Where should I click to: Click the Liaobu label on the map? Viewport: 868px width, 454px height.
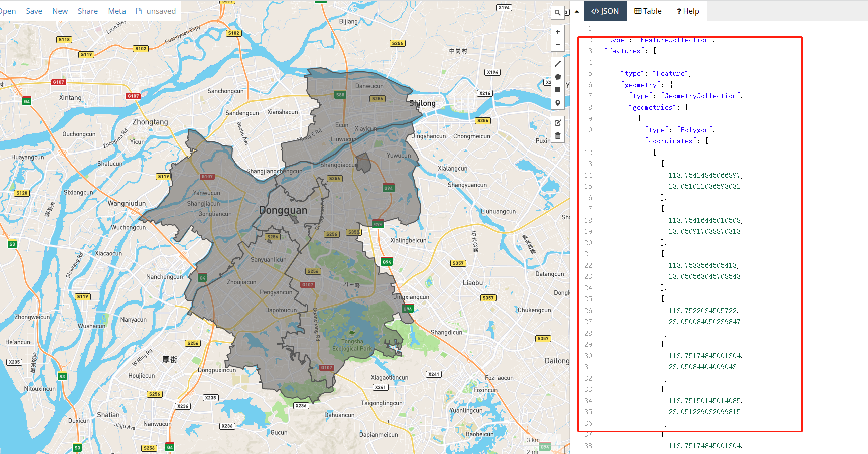click(473, 283)
